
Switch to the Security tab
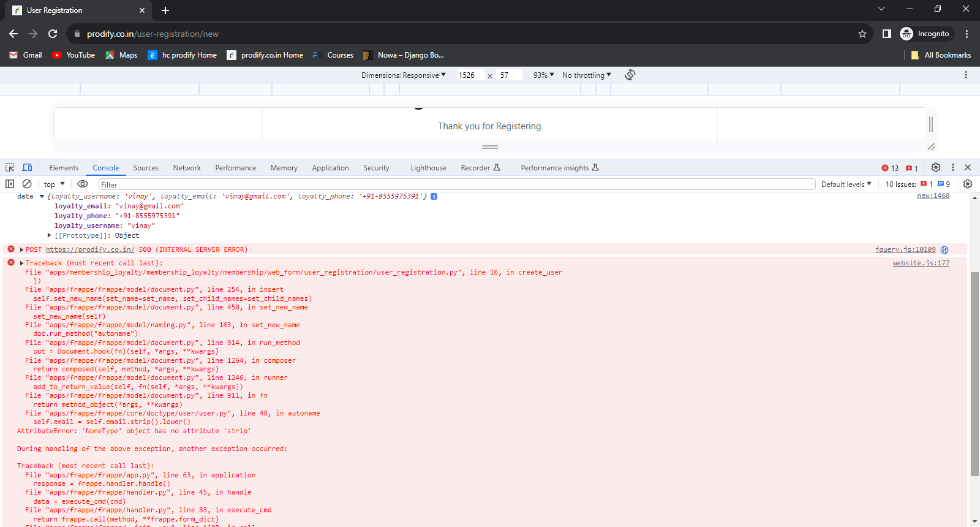tap(376, 168)
